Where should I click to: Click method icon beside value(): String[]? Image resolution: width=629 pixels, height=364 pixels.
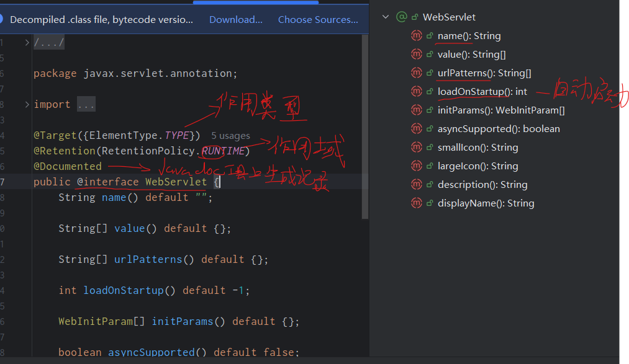click(x=417, y=54)
